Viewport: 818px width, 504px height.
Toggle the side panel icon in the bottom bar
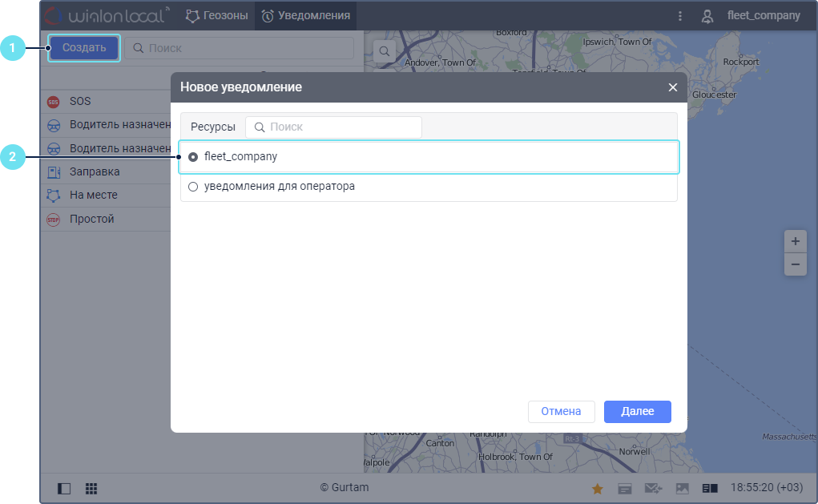(65, 488)
